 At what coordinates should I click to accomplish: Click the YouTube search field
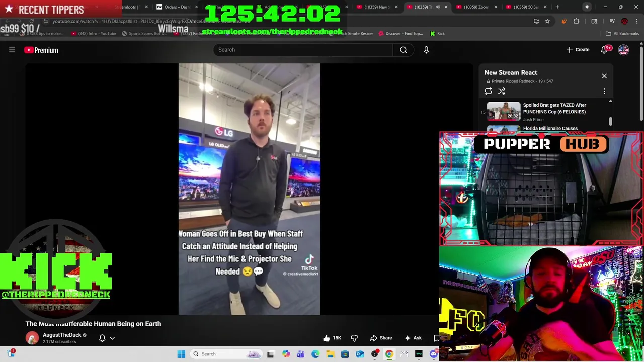click(x=303, y=50)
